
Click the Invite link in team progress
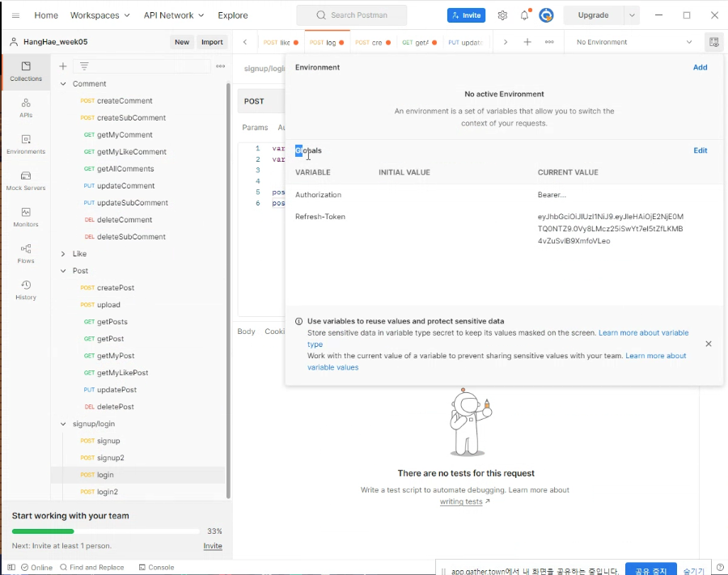213,546
